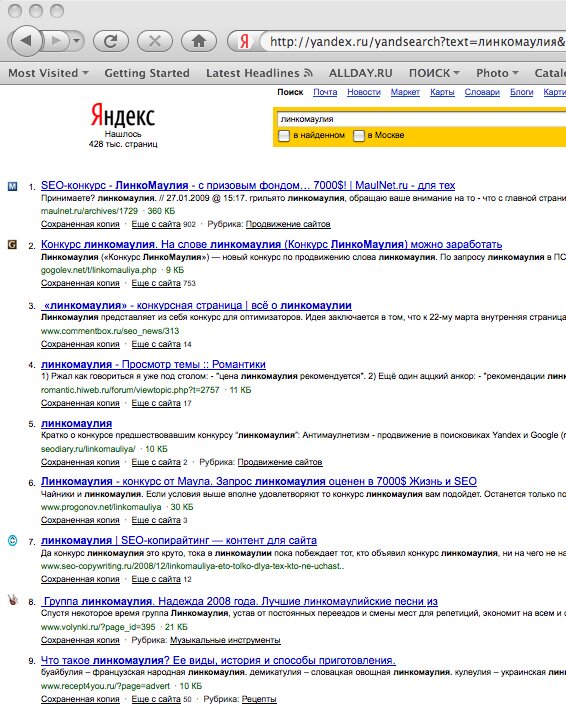Click the hand favicon beside result 8

(x=13, y=600)
